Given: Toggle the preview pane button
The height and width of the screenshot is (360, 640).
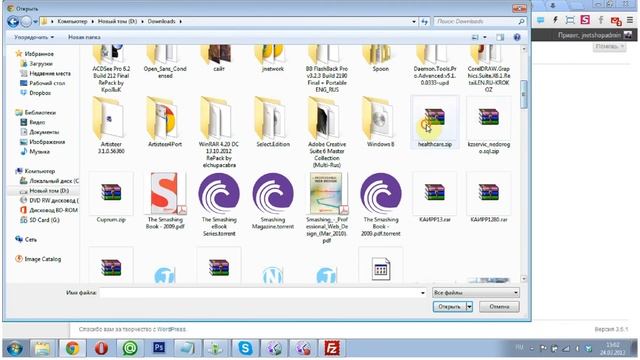Looking at the screenshot, I should pyautogui.click(x=500, y=37).
